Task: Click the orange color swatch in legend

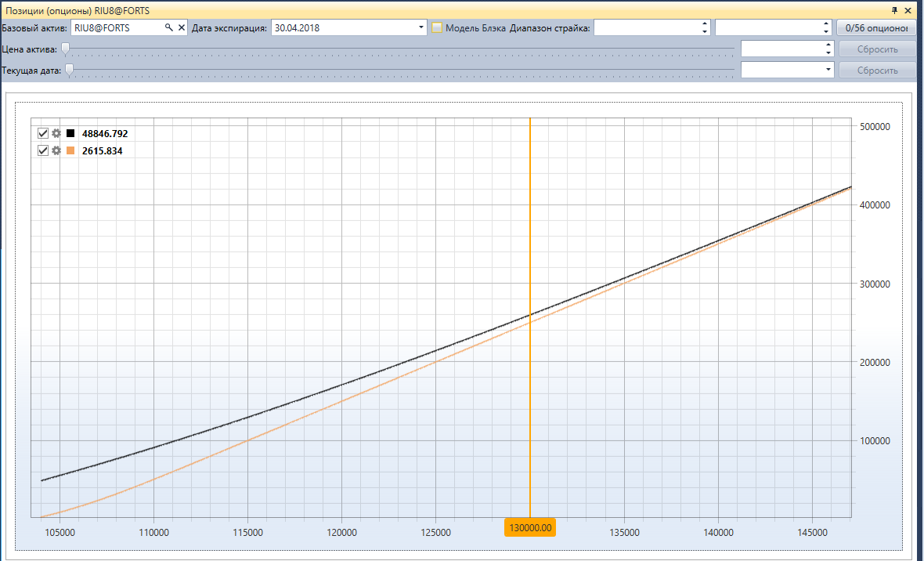Action: click(70, 150)
